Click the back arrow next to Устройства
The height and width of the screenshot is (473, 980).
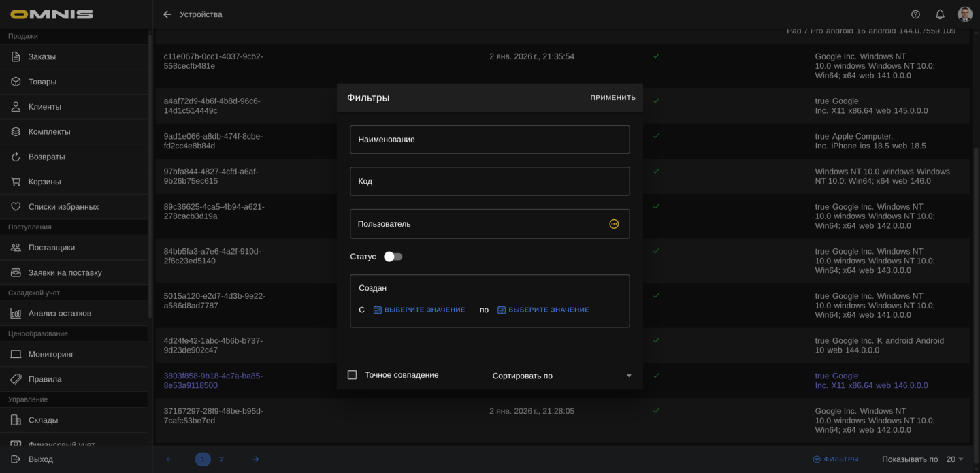167,14
